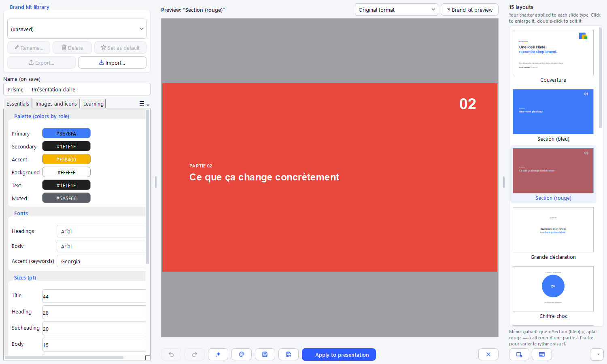The height and width of the screenshot is (364, 607).
Task: Click the Brand kit preview button
Action: tap(469, 10)
